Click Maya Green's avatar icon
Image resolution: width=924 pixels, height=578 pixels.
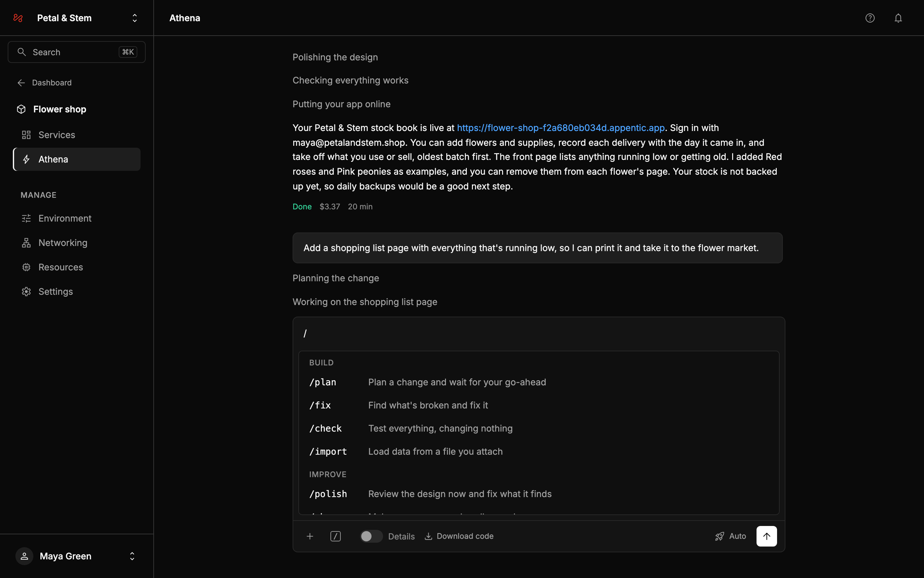pos(24,556)
